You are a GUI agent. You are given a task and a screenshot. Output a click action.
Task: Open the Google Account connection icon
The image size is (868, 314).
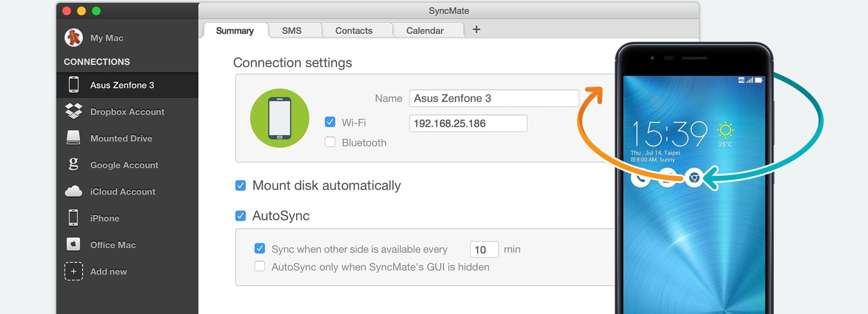pos(73,164)
